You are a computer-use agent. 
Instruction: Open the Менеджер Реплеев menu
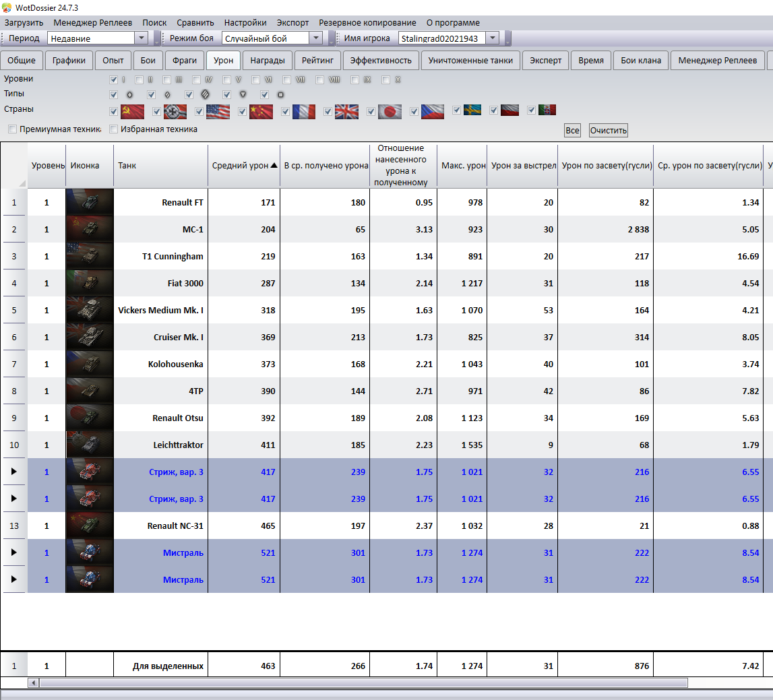pyautogui.click(x=93, y=22)
